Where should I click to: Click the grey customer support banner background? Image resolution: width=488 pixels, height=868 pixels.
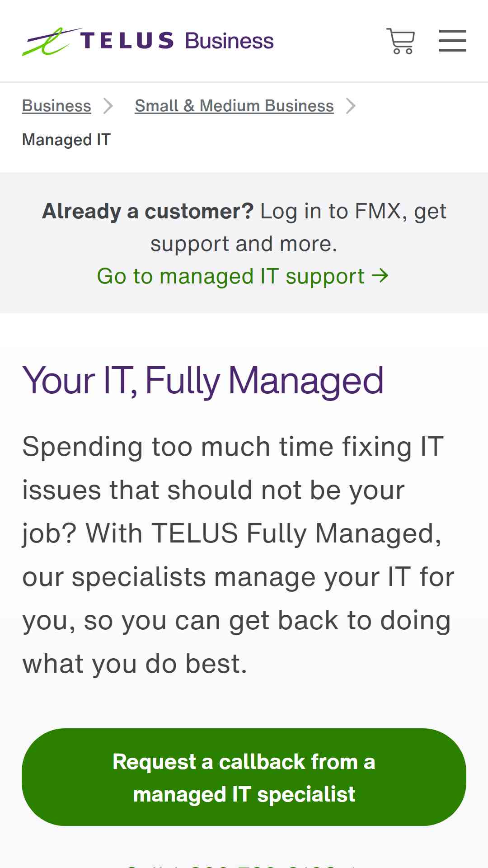pyautogui.click(x=244, y=242)
